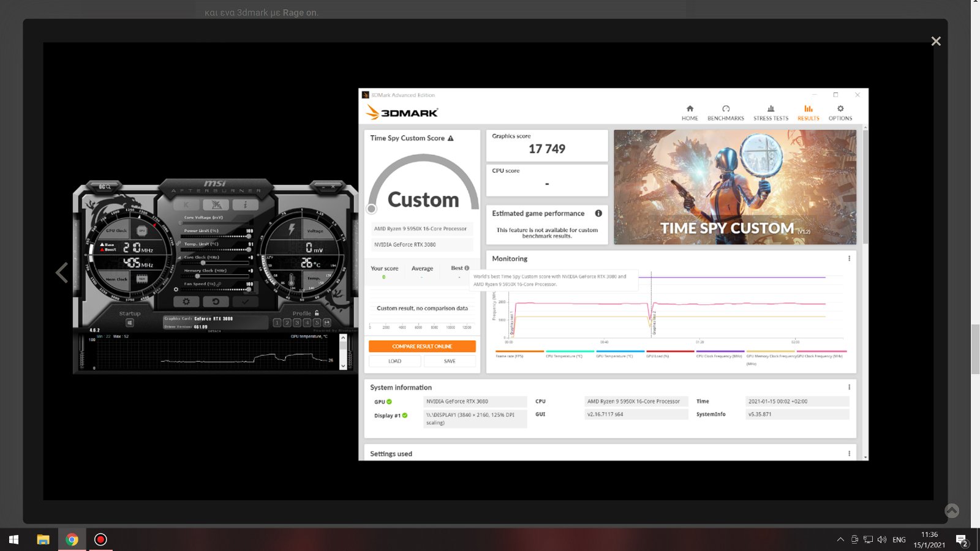Screen dimensions: 980x551
Task: Click Afterburner airplane logo button
Action: pos(216,204)
